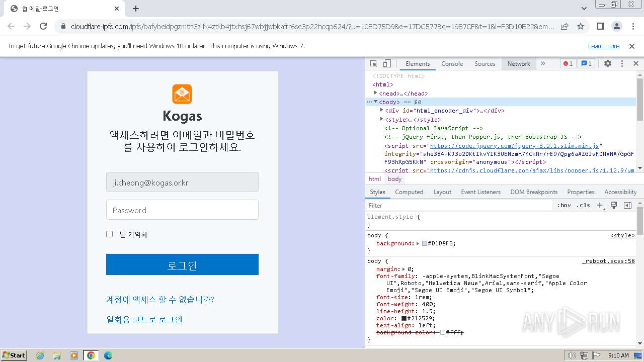644x362 pixels.
Task: Click the blue issues count badge
Action: click(x=586, y=64)
